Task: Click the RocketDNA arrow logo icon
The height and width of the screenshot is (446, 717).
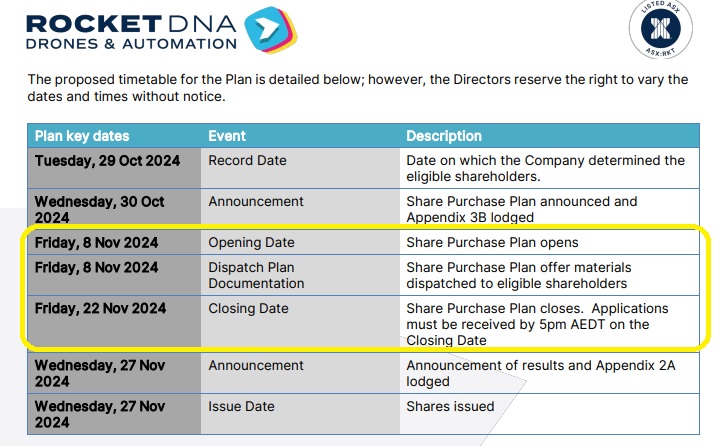Action: click(x=271, y=29)
